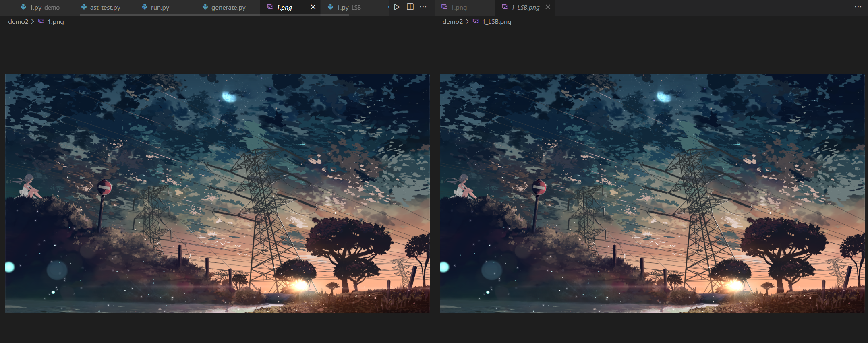Run the file with the play icon
The height and width of the screenshot is (343, 868).
click(x=397, y=7)
